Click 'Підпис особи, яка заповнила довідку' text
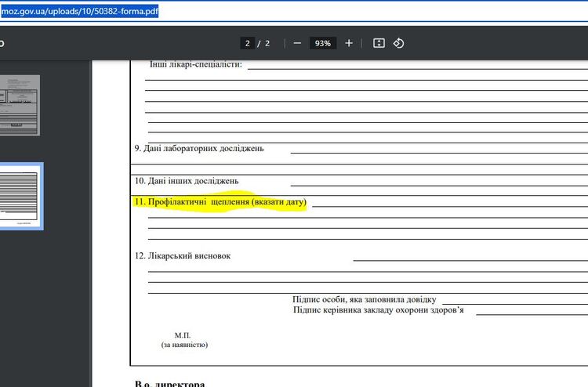 [x=365, y=299]
